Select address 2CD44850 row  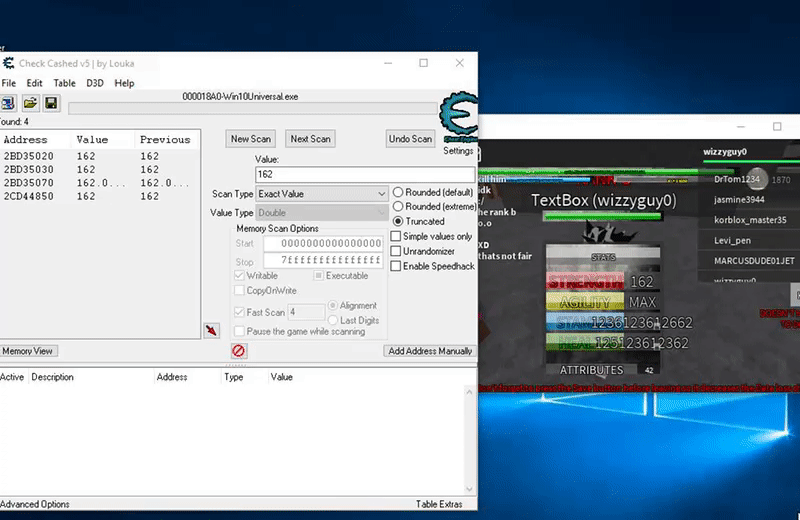(x=99, y=196)
